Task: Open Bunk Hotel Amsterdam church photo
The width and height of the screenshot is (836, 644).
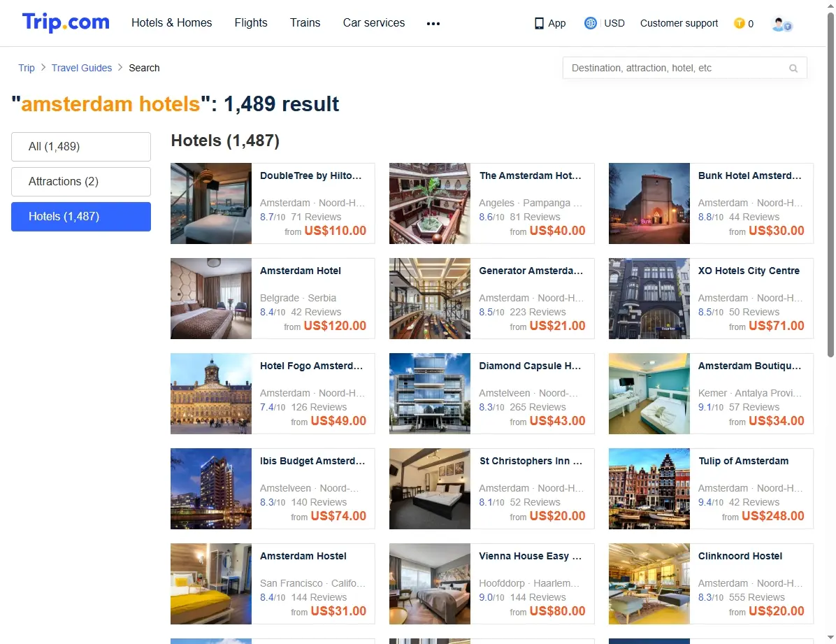Action: pos(649,203)
